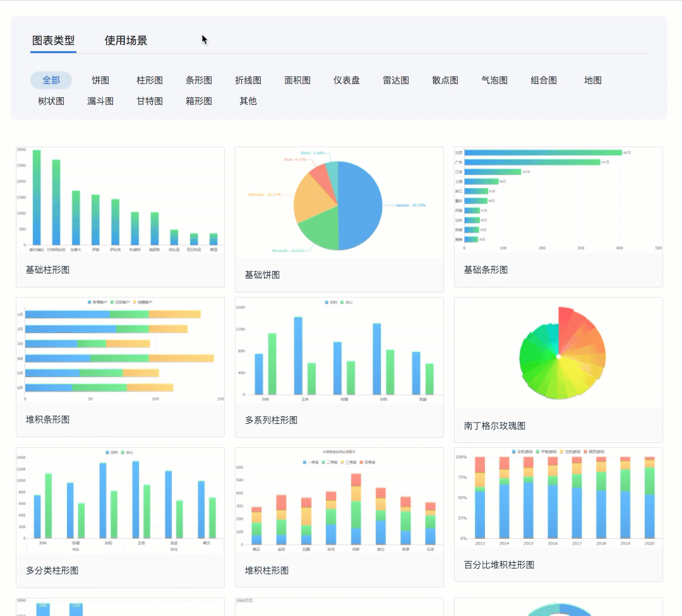Filter charts by 饼图
Viewport: 682px width, 616px height.
pos(100,80)
